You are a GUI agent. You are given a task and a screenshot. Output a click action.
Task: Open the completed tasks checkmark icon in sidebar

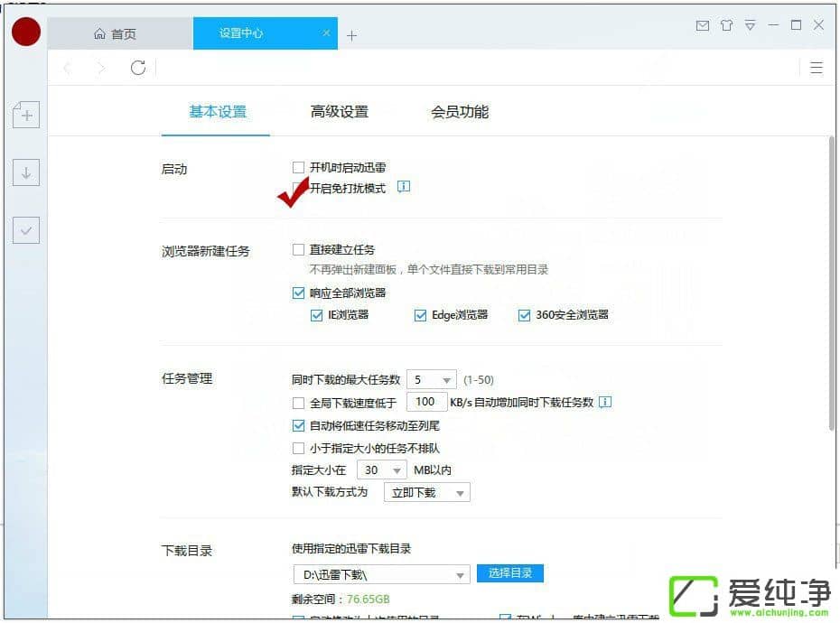[x=25, y=230]
